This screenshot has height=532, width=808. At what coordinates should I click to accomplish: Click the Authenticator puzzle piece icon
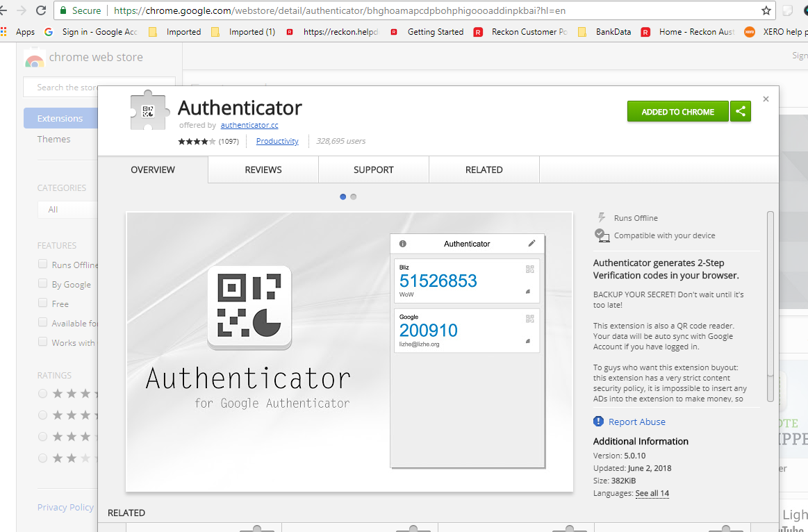147,110
